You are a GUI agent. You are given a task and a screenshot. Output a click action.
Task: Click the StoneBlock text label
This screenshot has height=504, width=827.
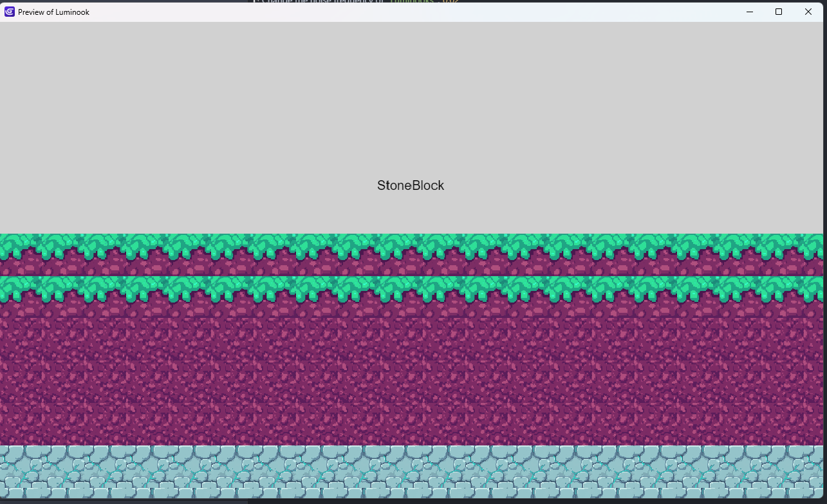pyautogui.click(x=411, y=185)
